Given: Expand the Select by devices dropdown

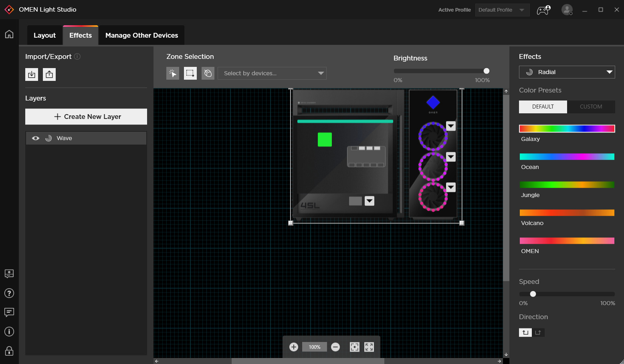Looking at the screenshot, I should click(x=272, y=73).
